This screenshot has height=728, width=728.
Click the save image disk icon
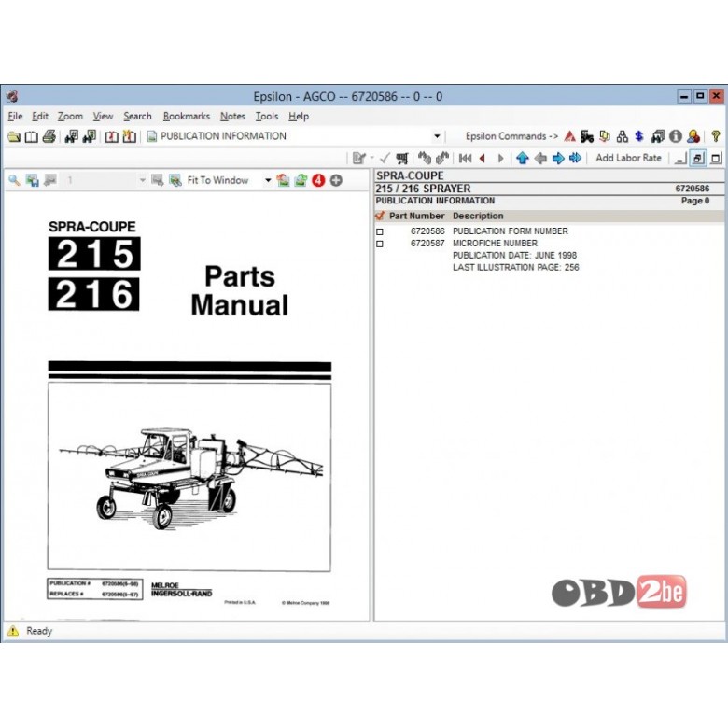[32, 180]
